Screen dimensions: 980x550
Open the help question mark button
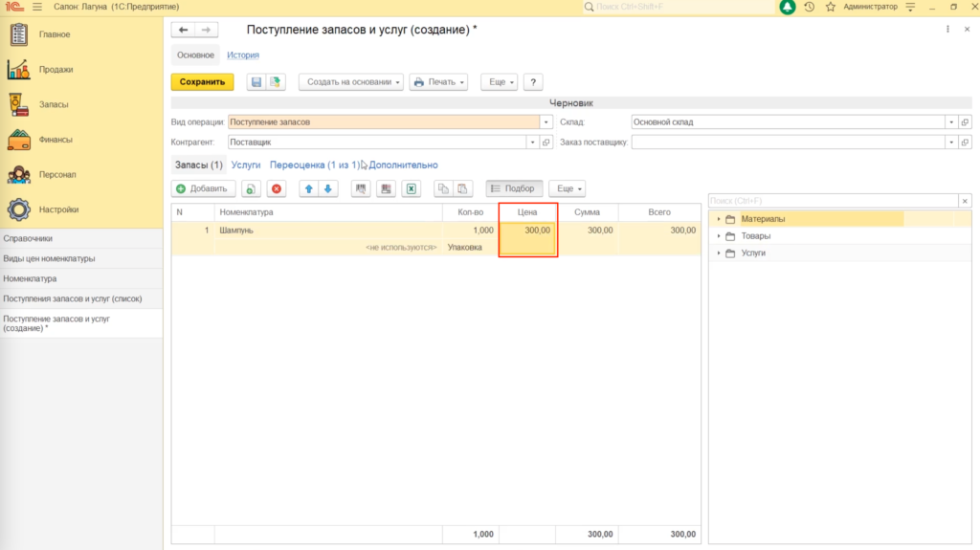click(533, 82)
